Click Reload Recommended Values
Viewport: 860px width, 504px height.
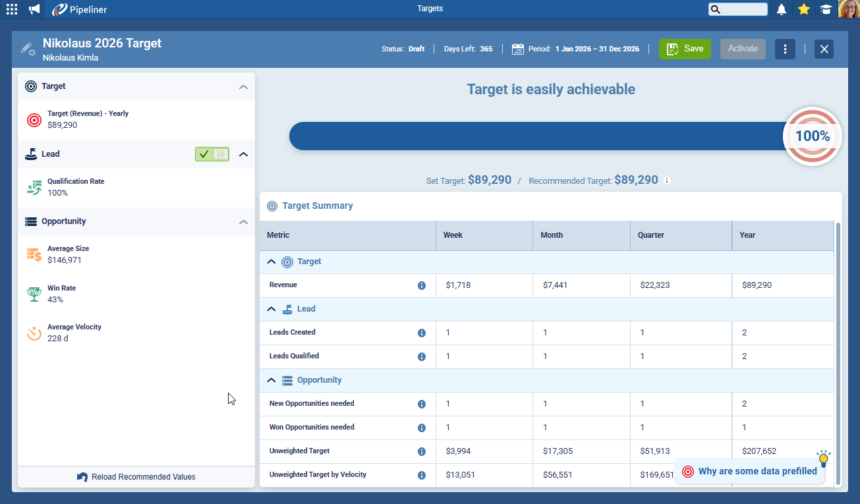coord(136,477)
